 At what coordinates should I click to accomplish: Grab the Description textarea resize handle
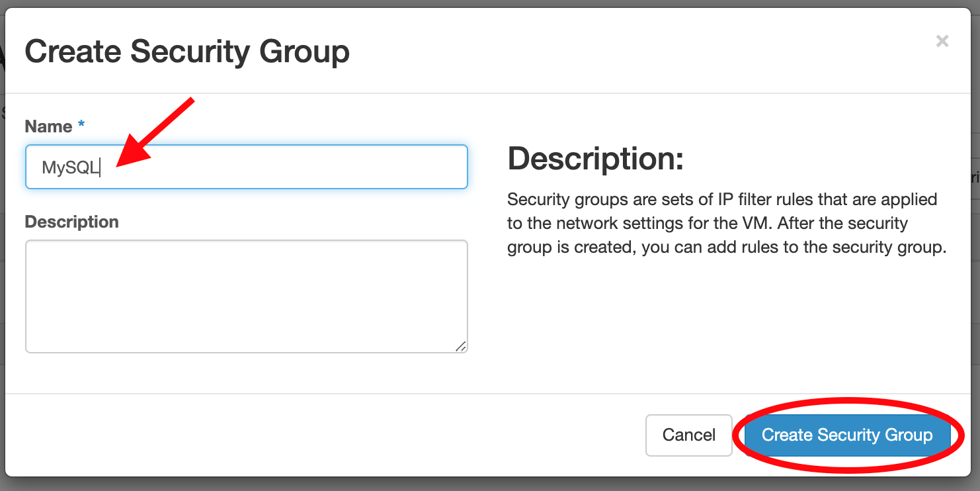tap(461, 346)
